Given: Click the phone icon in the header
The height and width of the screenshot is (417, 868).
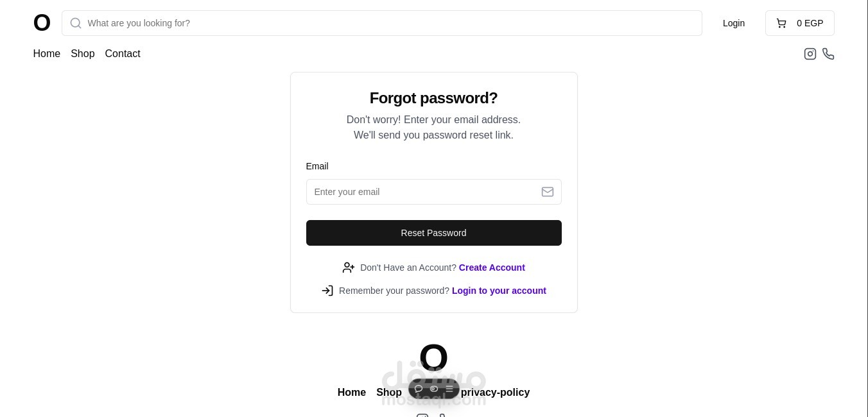Looking at the screenshot, I should [x=828, y=54].
